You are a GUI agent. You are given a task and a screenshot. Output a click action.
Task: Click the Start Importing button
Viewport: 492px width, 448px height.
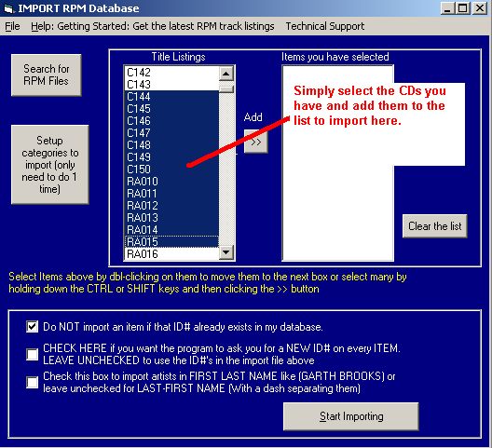(351, 416)
